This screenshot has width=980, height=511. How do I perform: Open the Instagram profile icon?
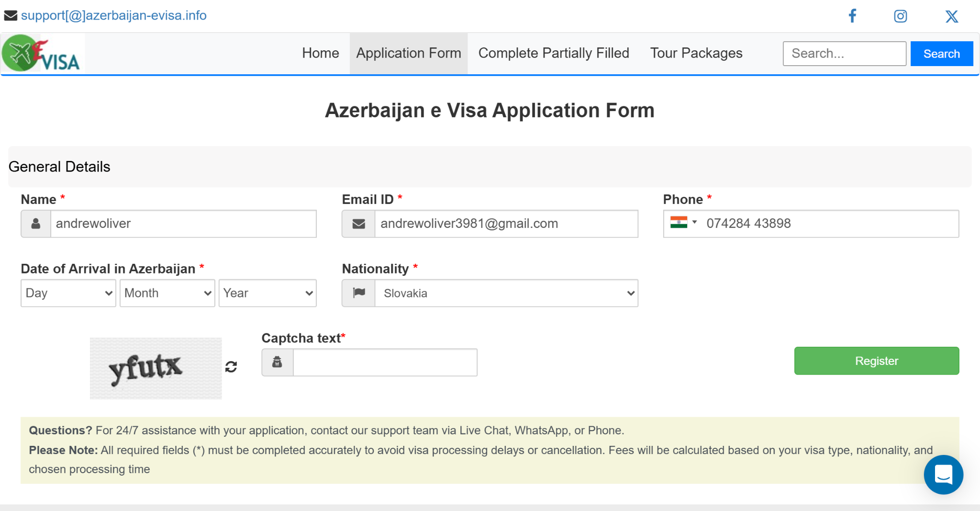coord(900,16)
